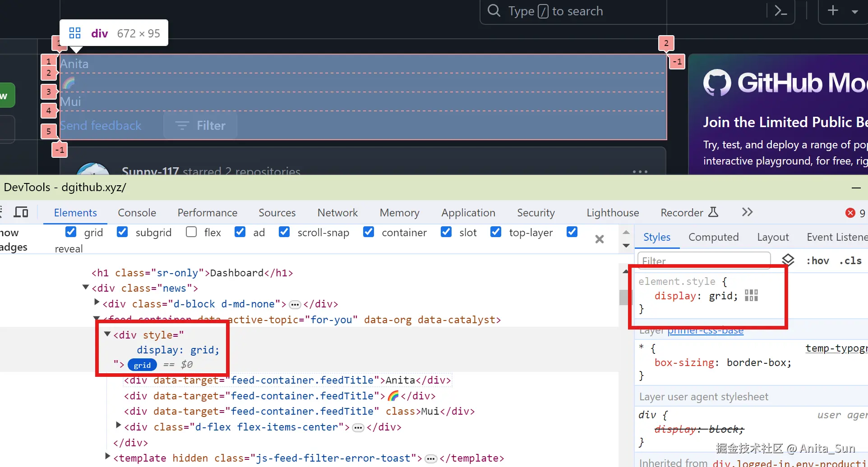Close the badge settings with the X

click(600, 239)
